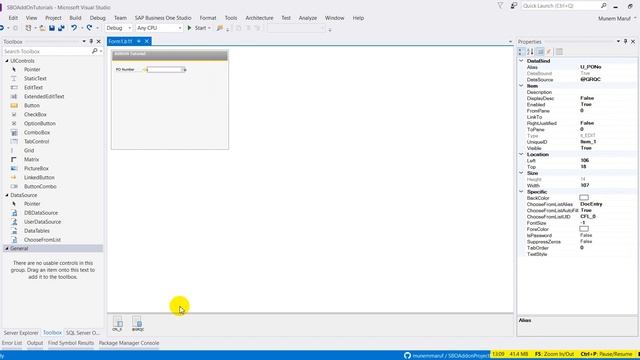
Task: Click the Munem Maruf account name
Action: pos(614,18)
